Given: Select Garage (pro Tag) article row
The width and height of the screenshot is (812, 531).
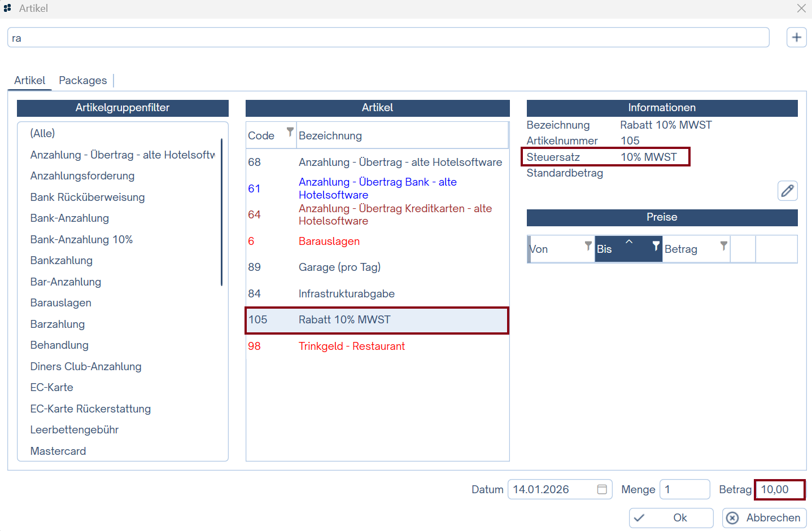Looking at the screenshot, I should [339, 267].
